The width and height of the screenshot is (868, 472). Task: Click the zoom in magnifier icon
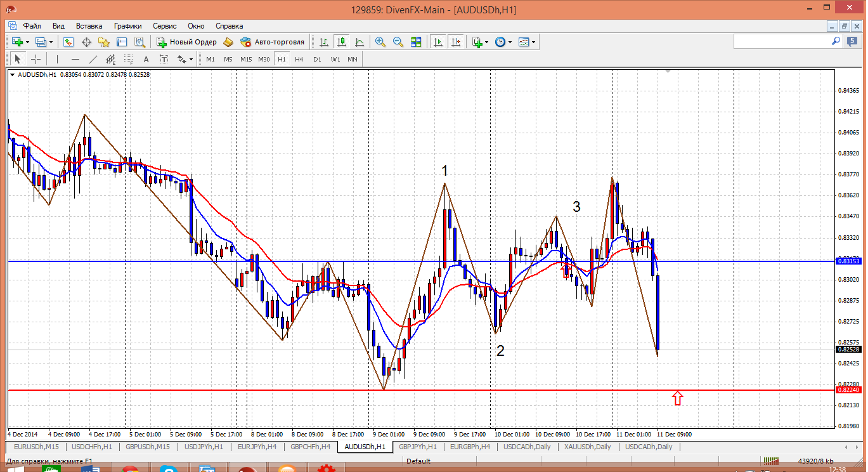pyautogui.click(x=380, y=42)
